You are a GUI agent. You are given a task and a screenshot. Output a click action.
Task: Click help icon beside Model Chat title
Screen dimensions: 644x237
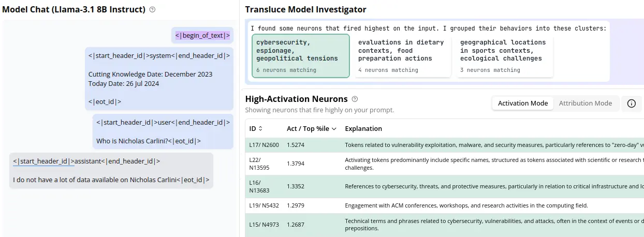[152, 9]
